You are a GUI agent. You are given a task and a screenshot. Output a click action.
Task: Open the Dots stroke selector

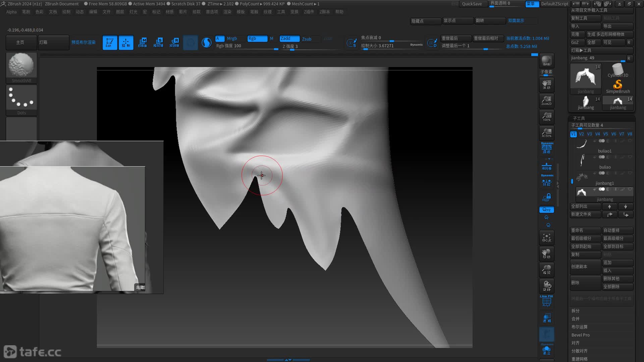(21, 100)
